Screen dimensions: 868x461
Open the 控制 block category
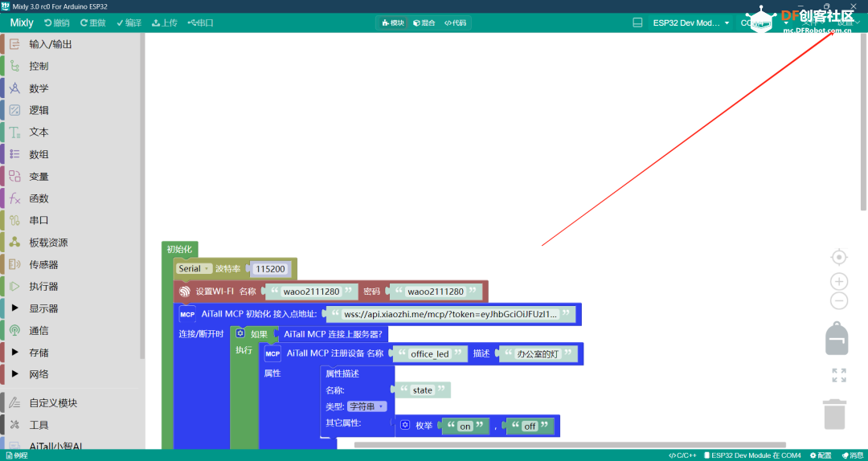pyautogui.click(x=72, y=67)
